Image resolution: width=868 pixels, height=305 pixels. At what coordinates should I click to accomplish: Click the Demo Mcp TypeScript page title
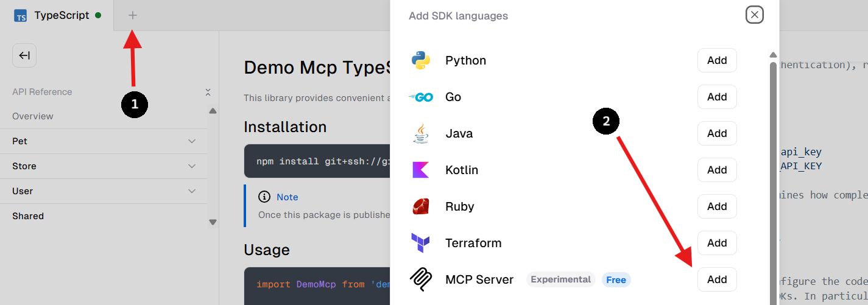tap(317, 67)
